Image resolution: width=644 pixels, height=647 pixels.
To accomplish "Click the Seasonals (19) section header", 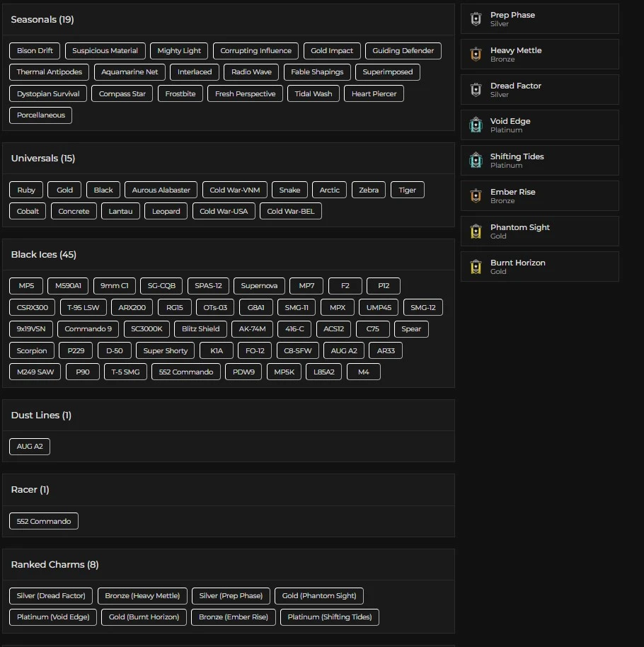I will 42,20.
